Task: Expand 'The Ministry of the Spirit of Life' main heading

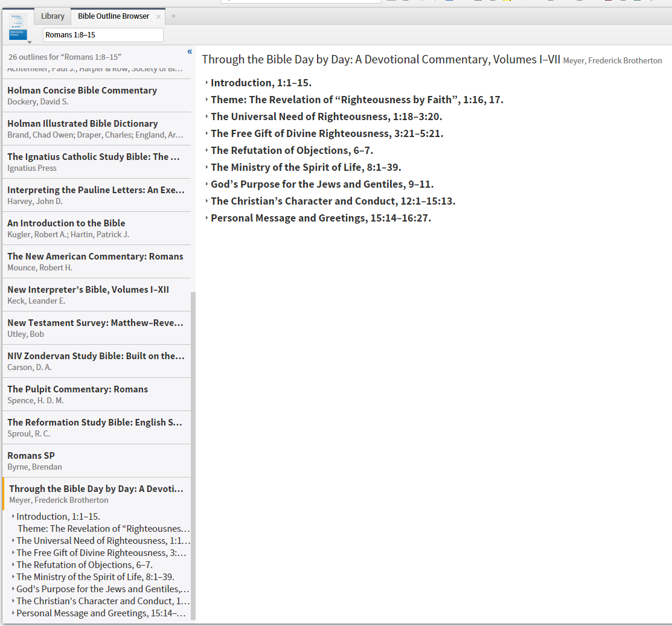Action: pyautogui.click(x=206, y=167)
